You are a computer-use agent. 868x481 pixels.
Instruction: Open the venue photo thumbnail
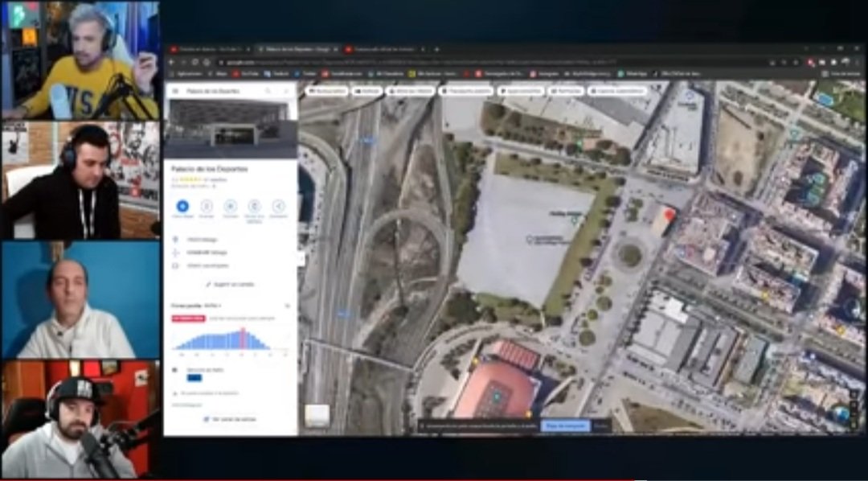click(231, 129)
